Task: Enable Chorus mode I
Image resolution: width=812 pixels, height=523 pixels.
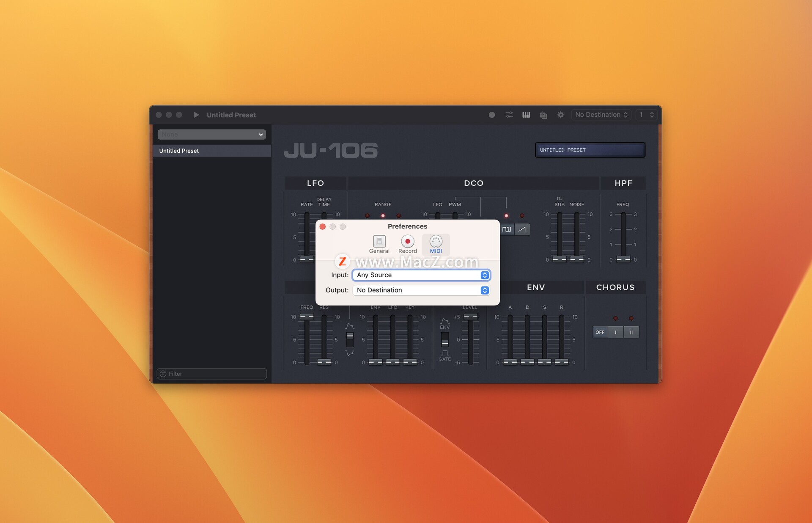Action: point(615,332)
